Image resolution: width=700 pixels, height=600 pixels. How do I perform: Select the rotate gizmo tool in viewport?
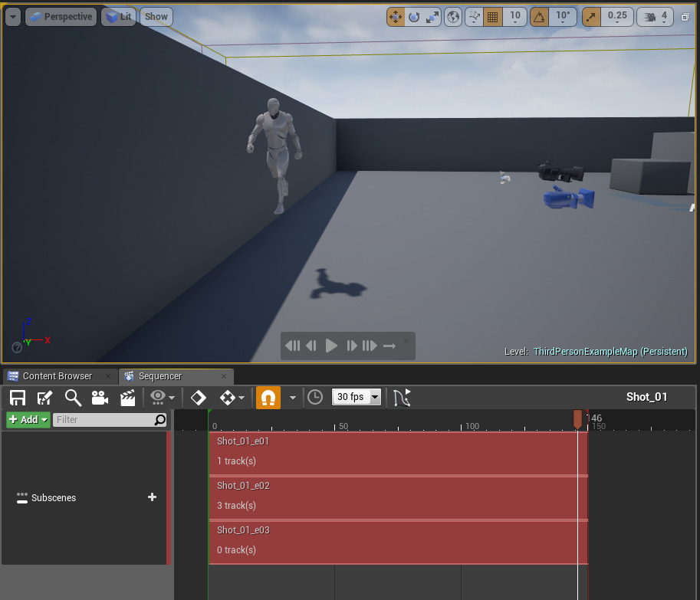click(415, 16)
